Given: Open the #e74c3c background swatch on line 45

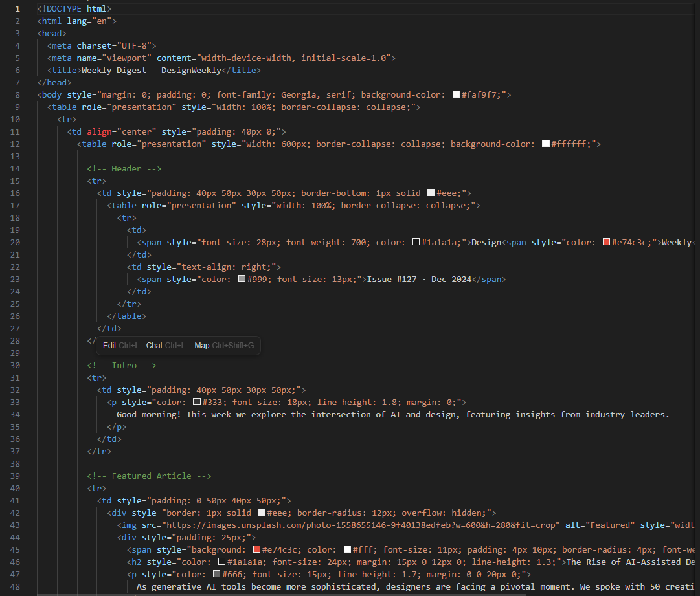Looking at the screenshot, I should pyautogui.click(x=257, y=549).
